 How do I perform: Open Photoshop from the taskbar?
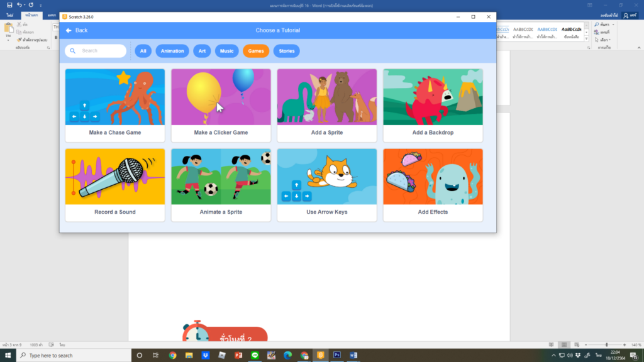[x=336, y=355]
